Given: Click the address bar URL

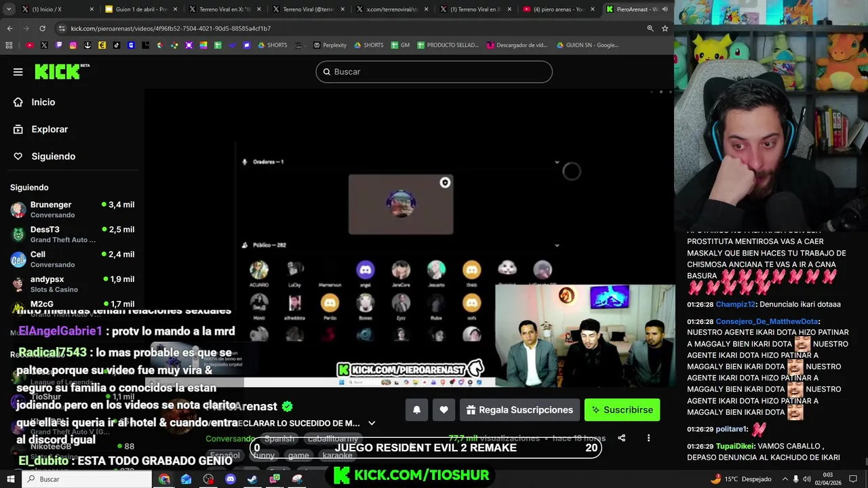Looking at the screenshot, I should pyautogui.click(x=171, y=28).
